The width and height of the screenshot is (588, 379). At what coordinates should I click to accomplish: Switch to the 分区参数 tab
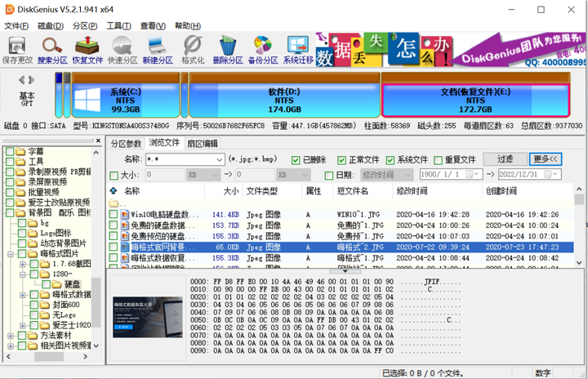(x=126, y=144)
